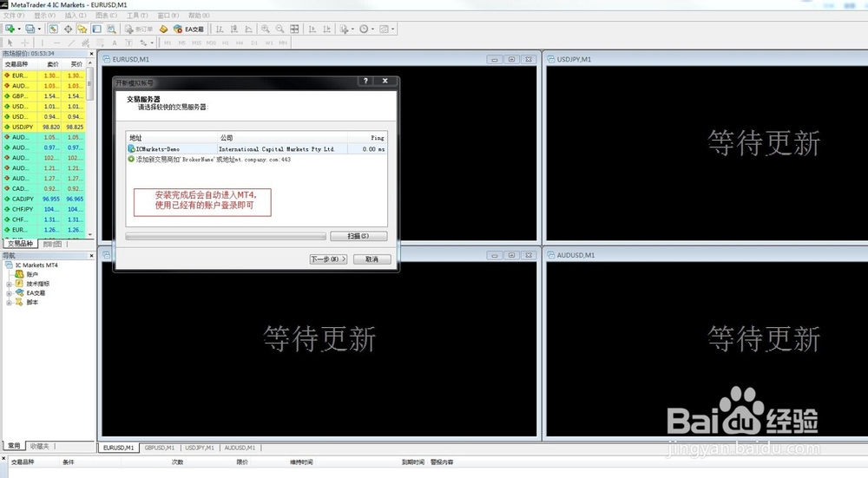The image size is (868, 478).
Task: Click the 取消 cancel button
Action: point(372,259)
